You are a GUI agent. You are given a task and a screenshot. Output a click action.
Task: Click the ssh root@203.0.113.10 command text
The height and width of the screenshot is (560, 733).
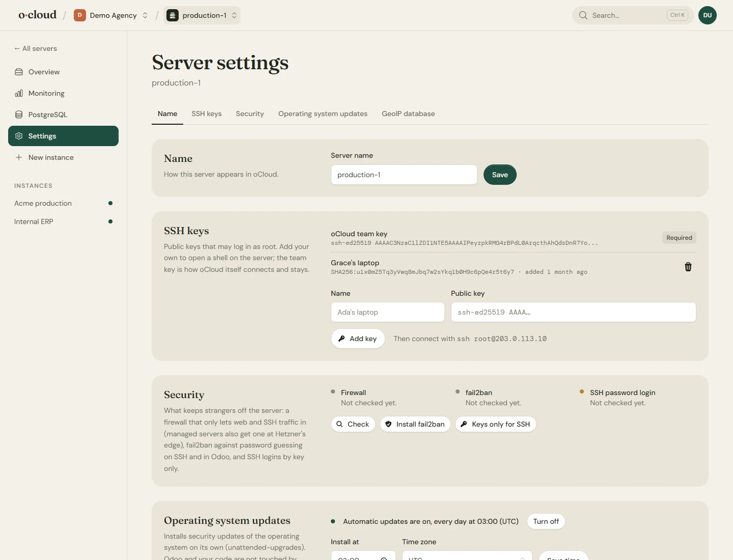tap(502, 339)
